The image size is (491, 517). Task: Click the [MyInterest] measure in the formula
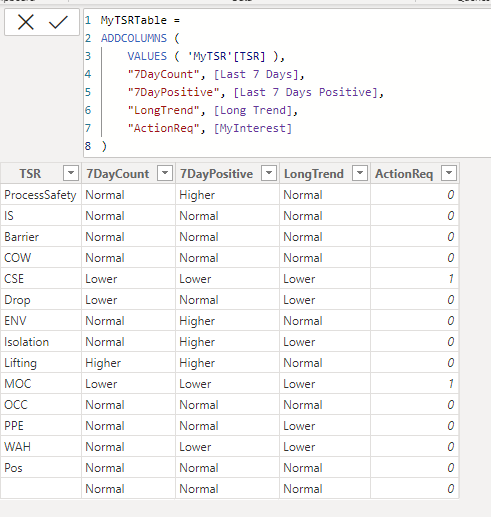point(253,128)
